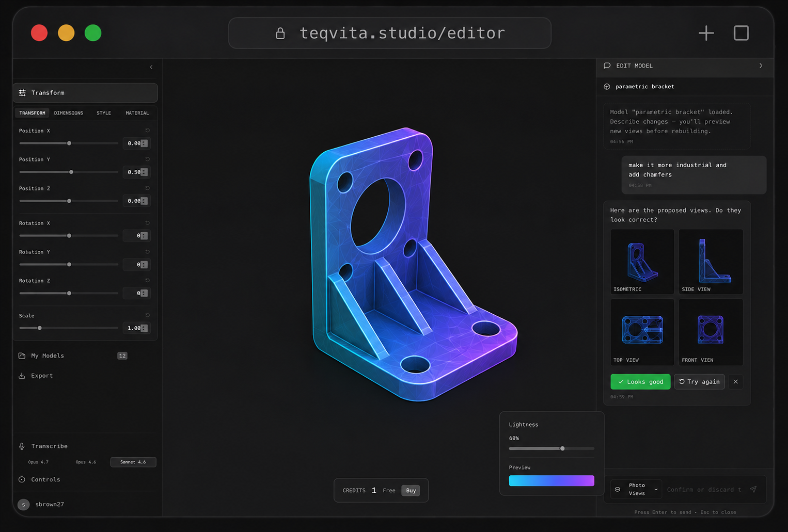The image size is (788, 532).
Task: Collapse the Edit Model panel chevron
Action: [761, 66]
